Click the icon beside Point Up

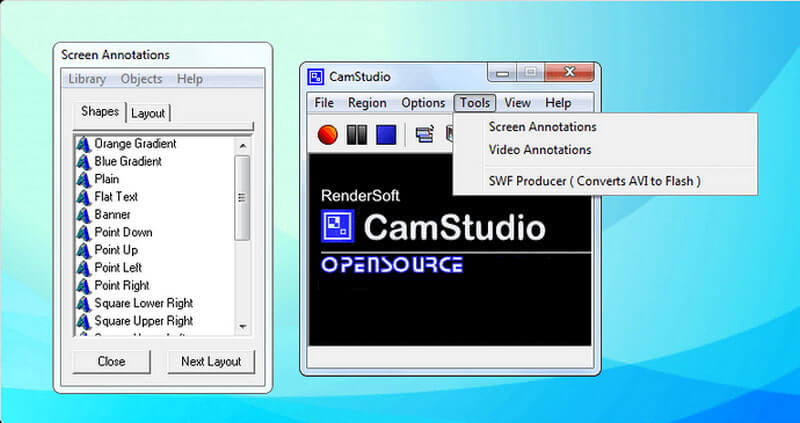83,251
